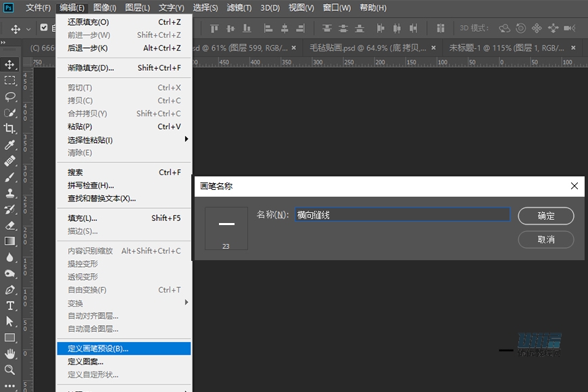
Task: Choose 粘贴(P) paste entry
Action: coord(124,127)
